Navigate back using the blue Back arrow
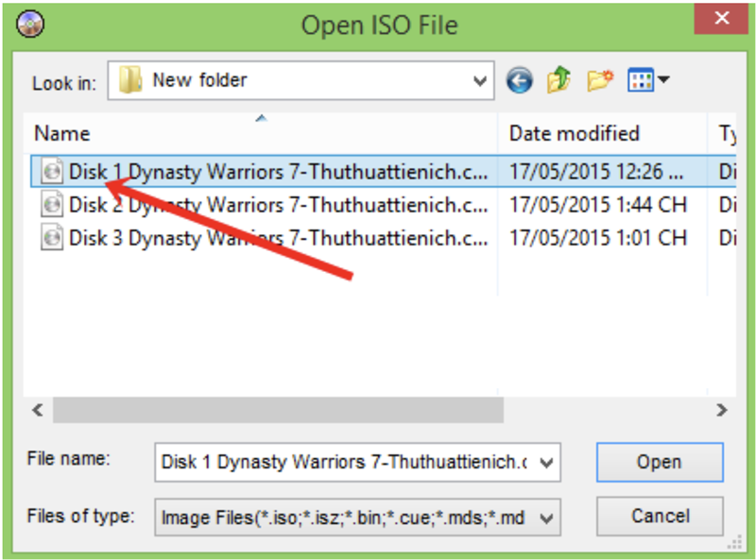Screen dimensions: 756x560 (519, 80)
